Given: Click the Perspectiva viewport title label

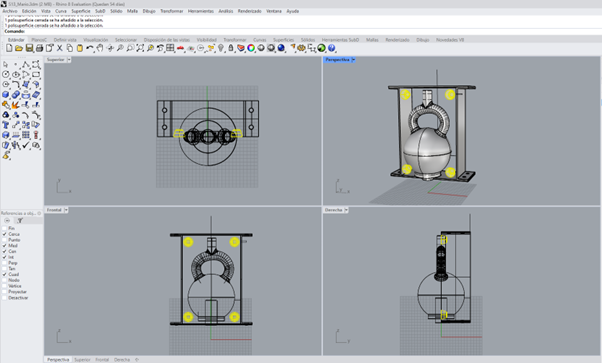Looking at the screenshot, I should point(337,60).
